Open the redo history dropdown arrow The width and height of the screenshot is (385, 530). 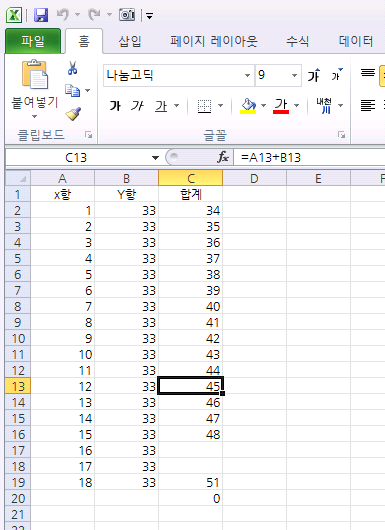(x=109, y=15)
